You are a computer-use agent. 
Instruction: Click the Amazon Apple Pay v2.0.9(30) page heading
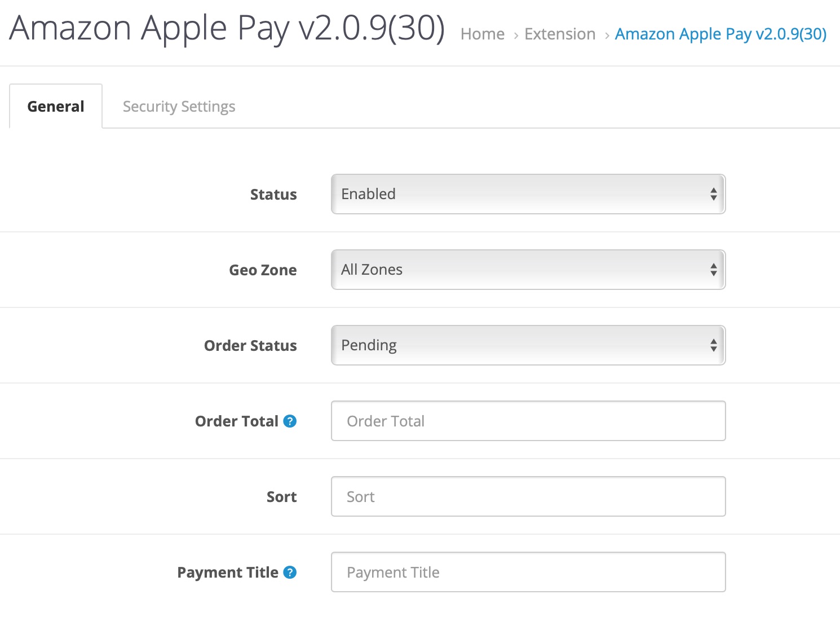pyautogui.click(x=227, y=28)
